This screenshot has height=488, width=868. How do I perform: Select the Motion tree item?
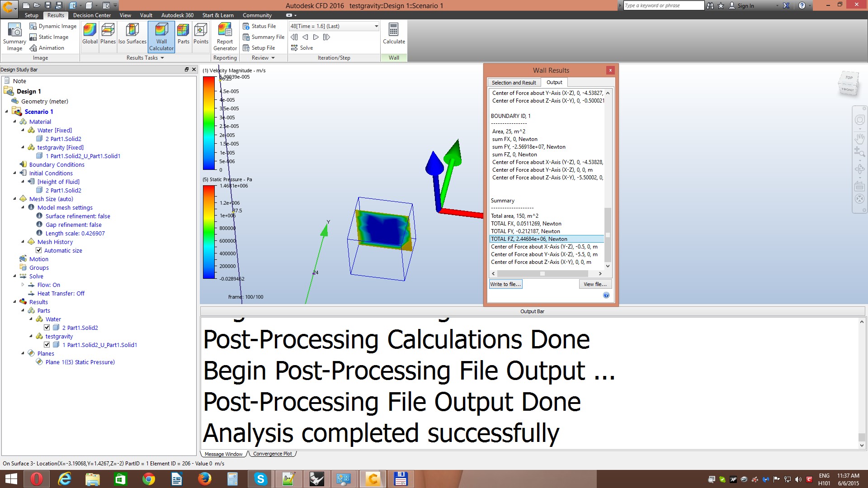coord(38,259)
